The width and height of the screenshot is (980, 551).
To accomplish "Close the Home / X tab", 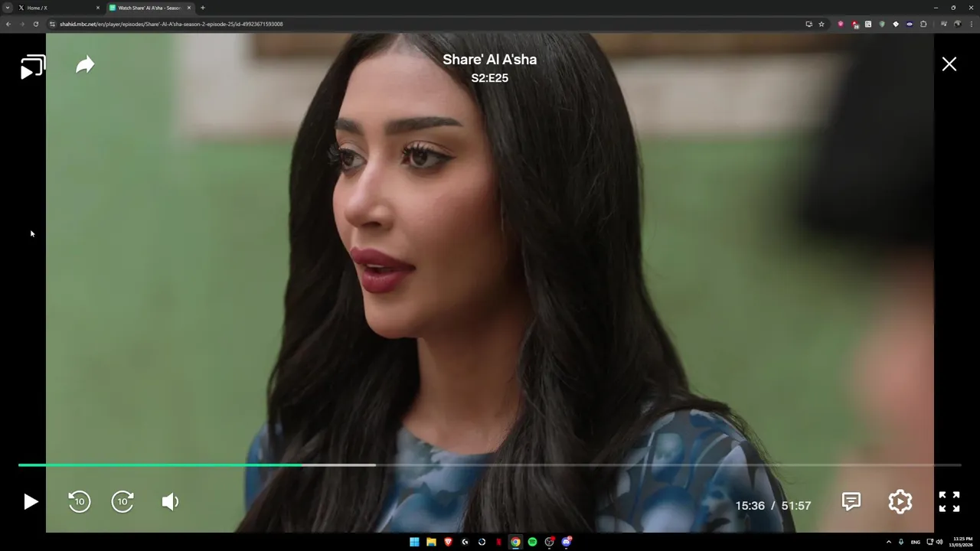I will 98,8.
